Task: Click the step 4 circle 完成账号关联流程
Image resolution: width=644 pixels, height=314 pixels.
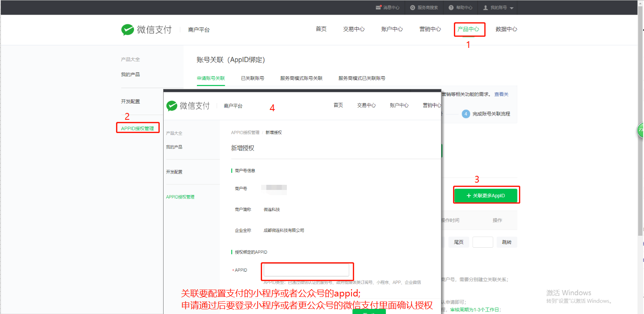Action: (x=466, y=114)
